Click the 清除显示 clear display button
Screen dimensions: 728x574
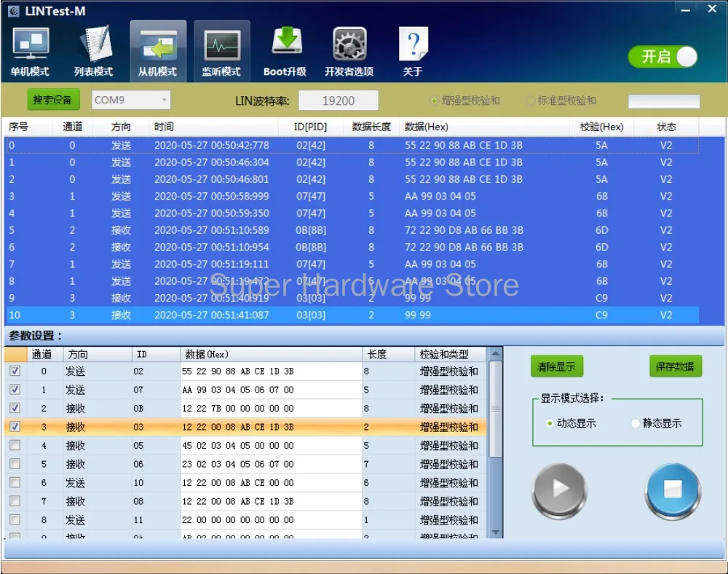[556, 367]
